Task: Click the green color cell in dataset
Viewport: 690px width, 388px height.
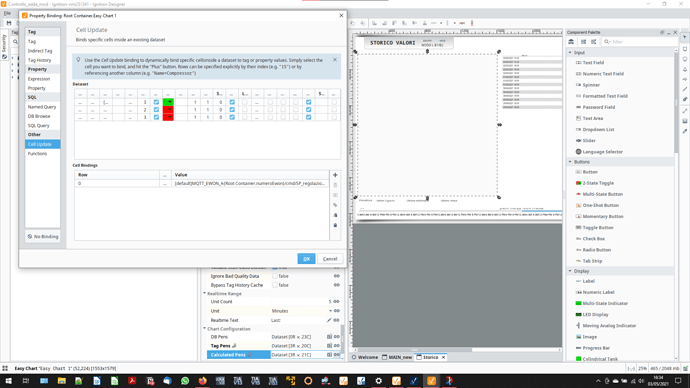Action: click(168, 102)
